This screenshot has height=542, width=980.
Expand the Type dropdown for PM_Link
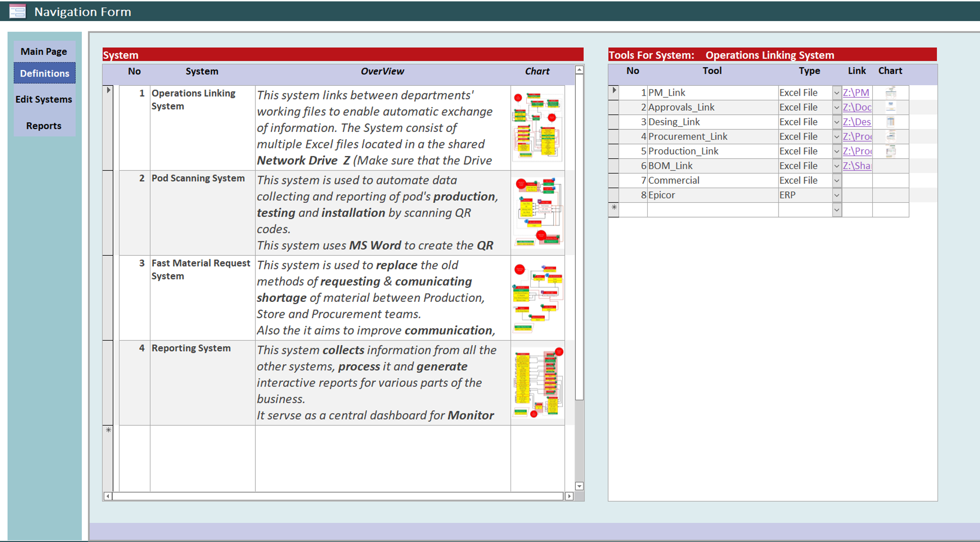click(836, 93)
